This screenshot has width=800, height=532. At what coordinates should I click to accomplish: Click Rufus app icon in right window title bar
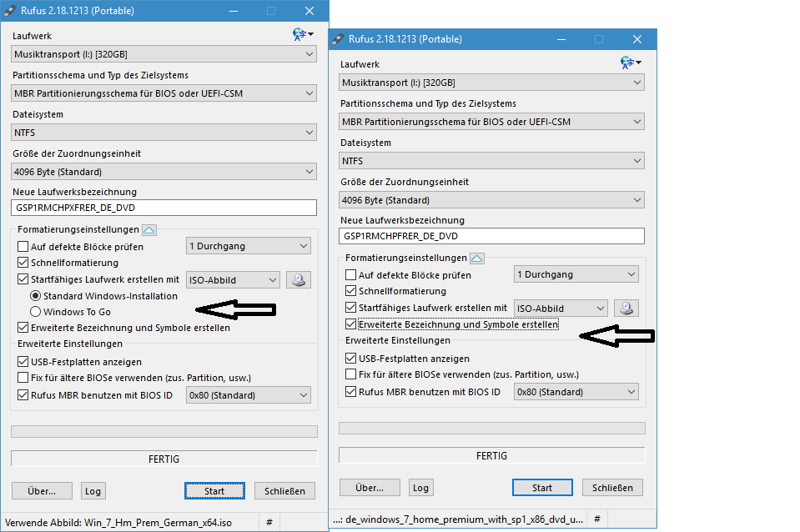(x=338, y=39)
